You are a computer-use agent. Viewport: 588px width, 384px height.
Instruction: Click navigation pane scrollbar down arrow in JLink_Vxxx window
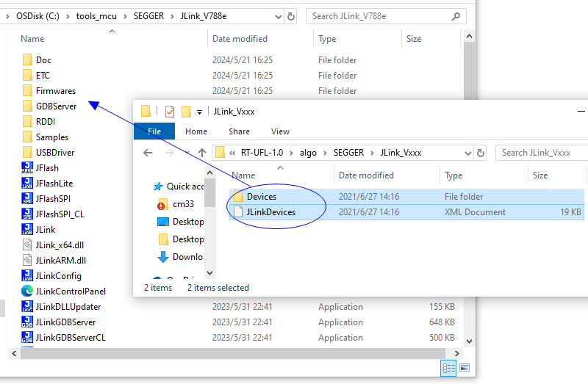tap(210, 272)
